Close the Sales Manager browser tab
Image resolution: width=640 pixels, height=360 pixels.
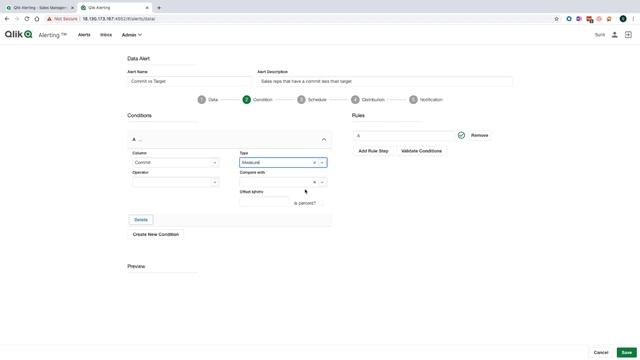tap(72, 8)
